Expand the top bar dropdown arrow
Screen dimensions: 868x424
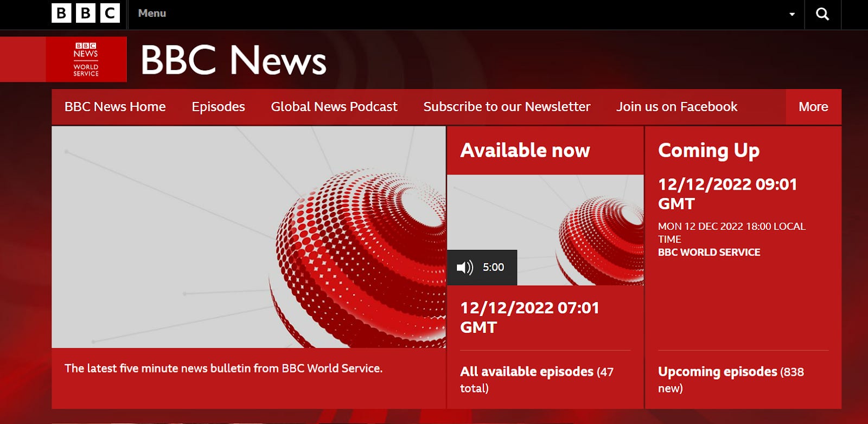[x=792, y=15]
